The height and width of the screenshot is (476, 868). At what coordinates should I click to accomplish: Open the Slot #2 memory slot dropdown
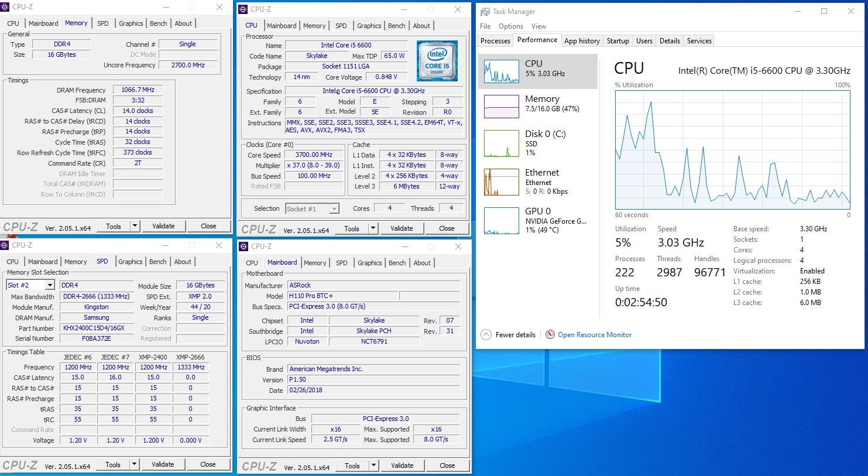point(50,285)
